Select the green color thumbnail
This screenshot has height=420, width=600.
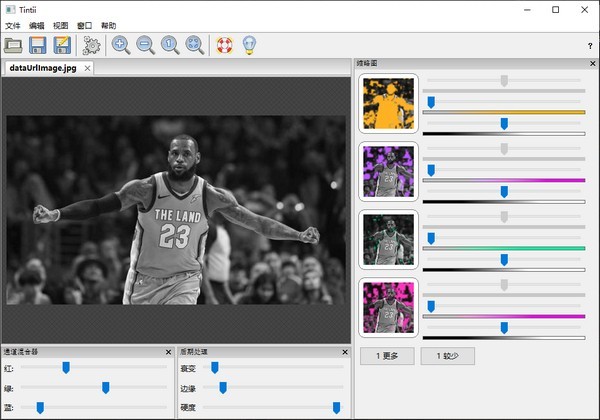point(388,239)
